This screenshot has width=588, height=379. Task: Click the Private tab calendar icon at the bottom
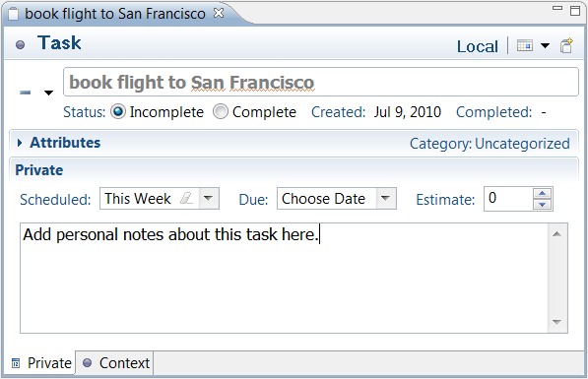click(x=16, y=363)
